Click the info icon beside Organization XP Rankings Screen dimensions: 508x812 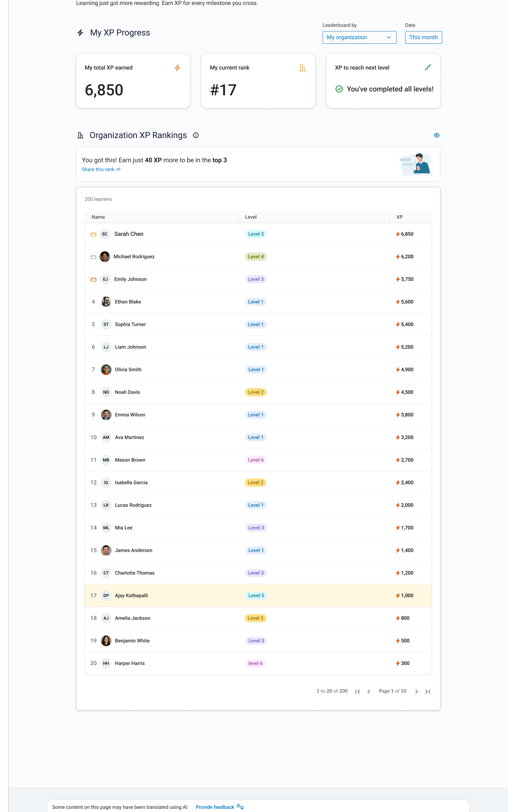196,135
